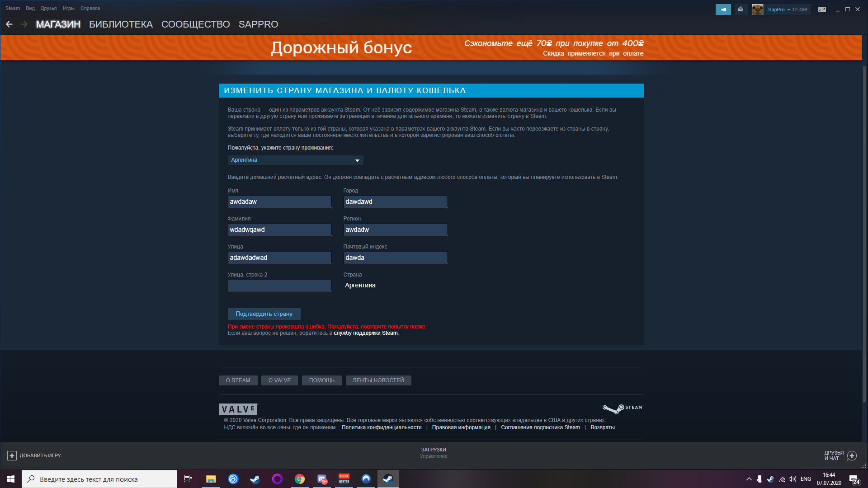Click the Steam logo in footer
This screenshot has height=488, width=868.
click(x=623, y=409)
